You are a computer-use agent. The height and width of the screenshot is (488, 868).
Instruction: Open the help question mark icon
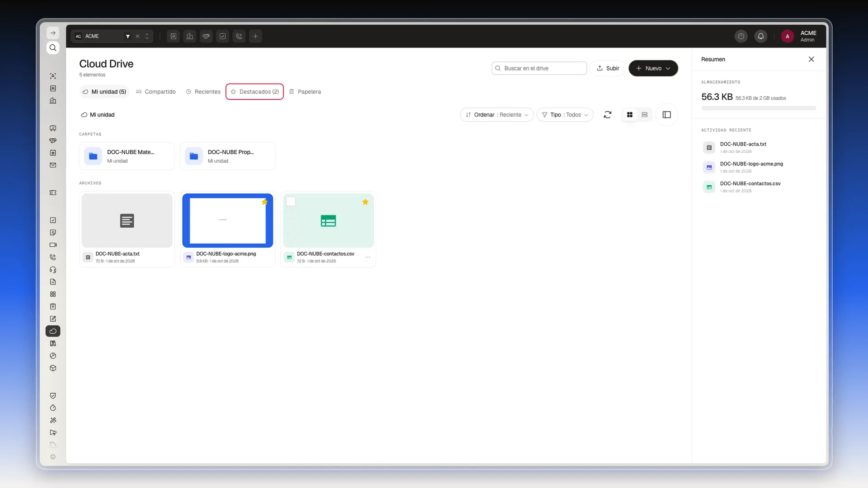(x=741, y=36)
